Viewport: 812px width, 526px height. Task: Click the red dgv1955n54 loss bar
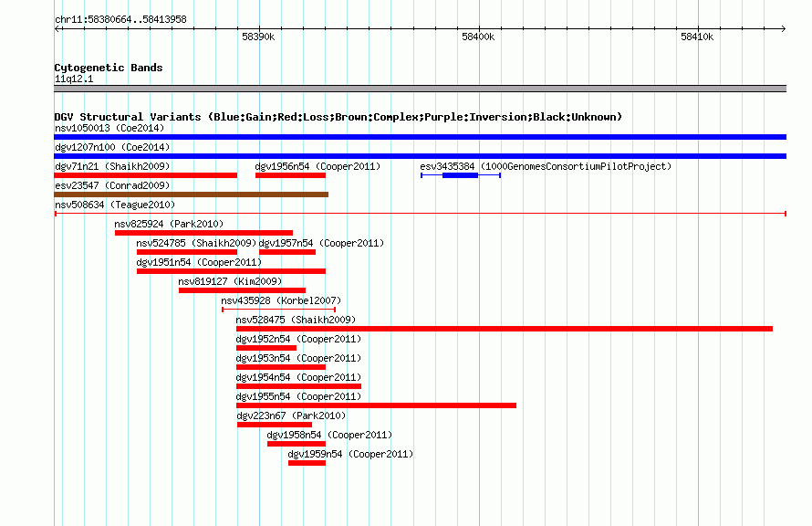pos(376,405)
